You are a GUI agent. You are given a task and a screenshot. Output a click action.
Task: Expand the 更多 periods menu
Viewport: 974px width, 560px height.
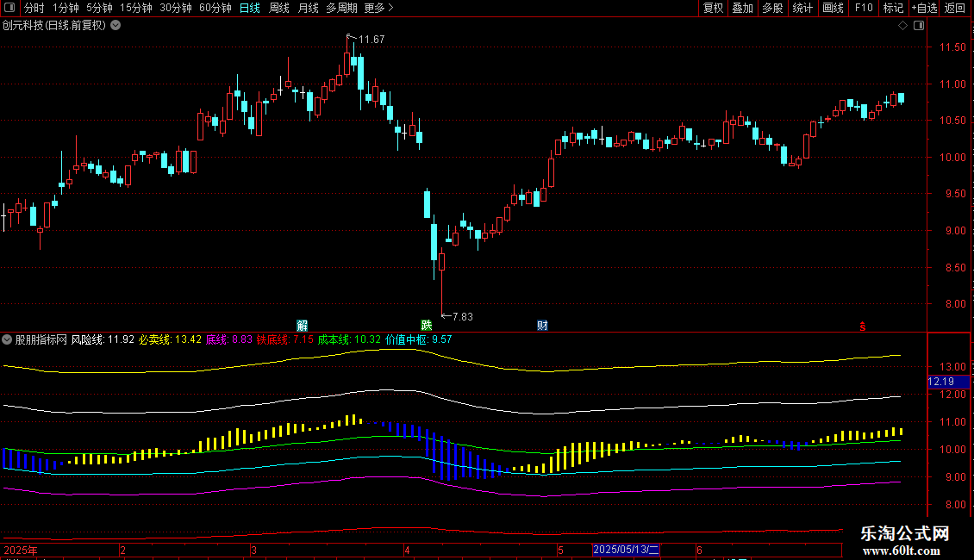coord(379,8)
